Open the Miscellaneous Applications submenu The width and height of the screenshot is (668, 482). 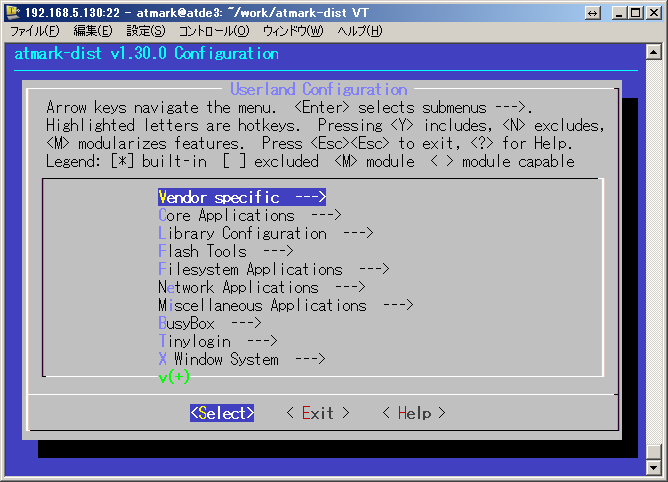(285, 305)
